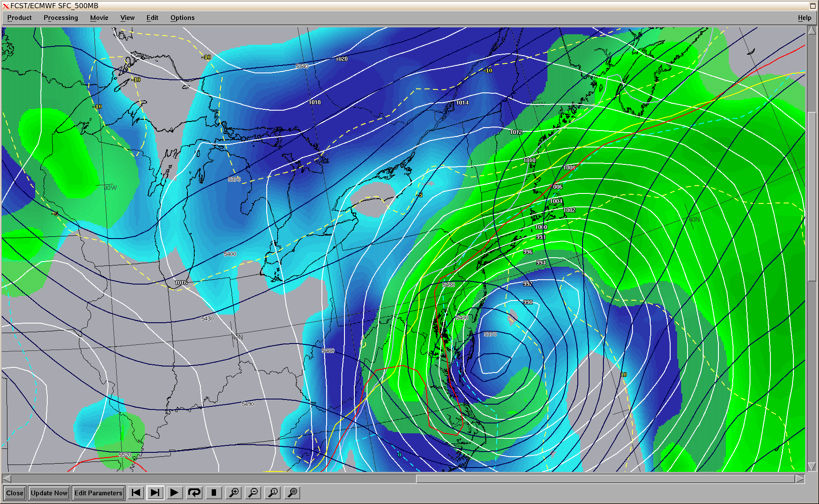Zoom out with the minus magnifier
Screen dimensions: 819x504
253,493
